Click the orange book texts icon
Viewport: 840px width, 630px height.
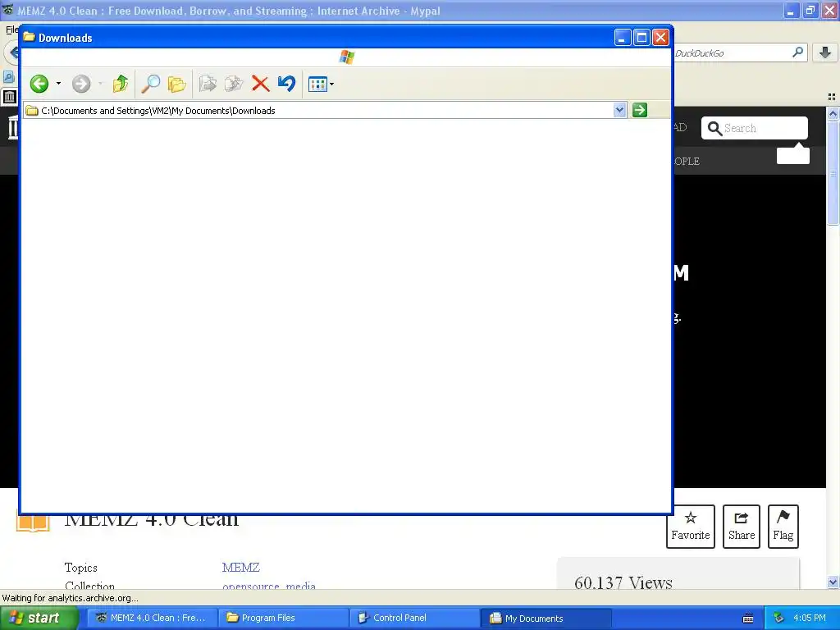point(33,523)
